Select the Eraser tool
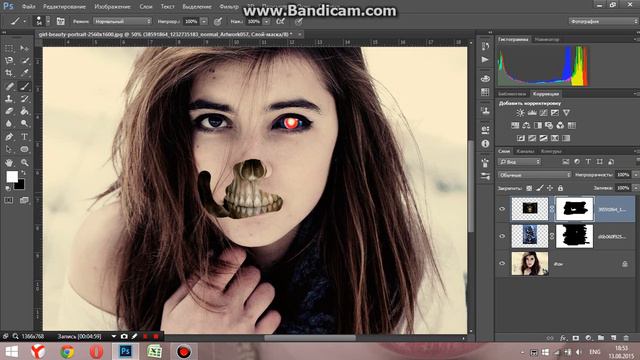Image resolution: width=640 pixels, height=360 pixels. point(9,111)
